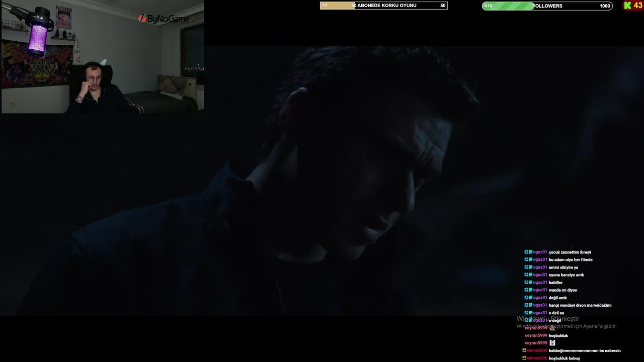Open username isimsizk36 beside 'hoşbulduk babuş'
The width and height of the screenshot is (644, 362).
tap(537, 358)
